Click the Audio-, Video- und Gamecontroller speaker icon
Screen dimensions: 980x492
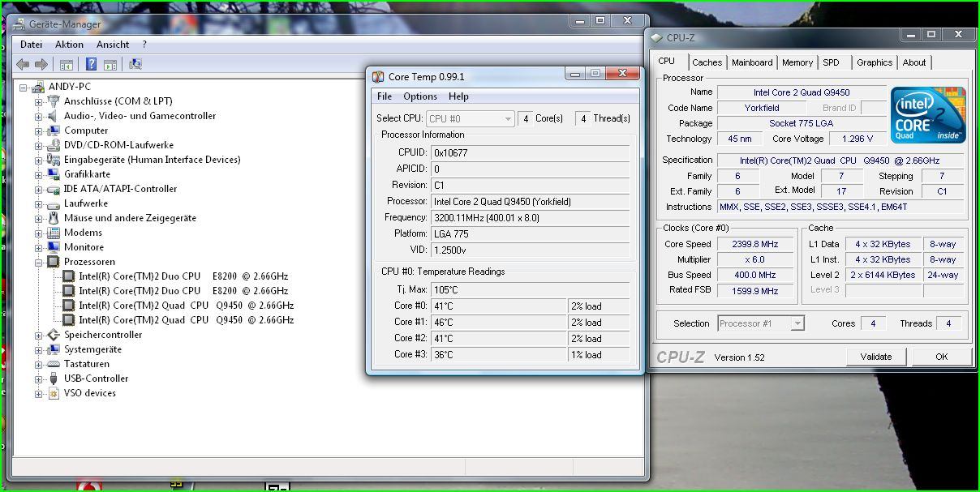coord(54,116)
